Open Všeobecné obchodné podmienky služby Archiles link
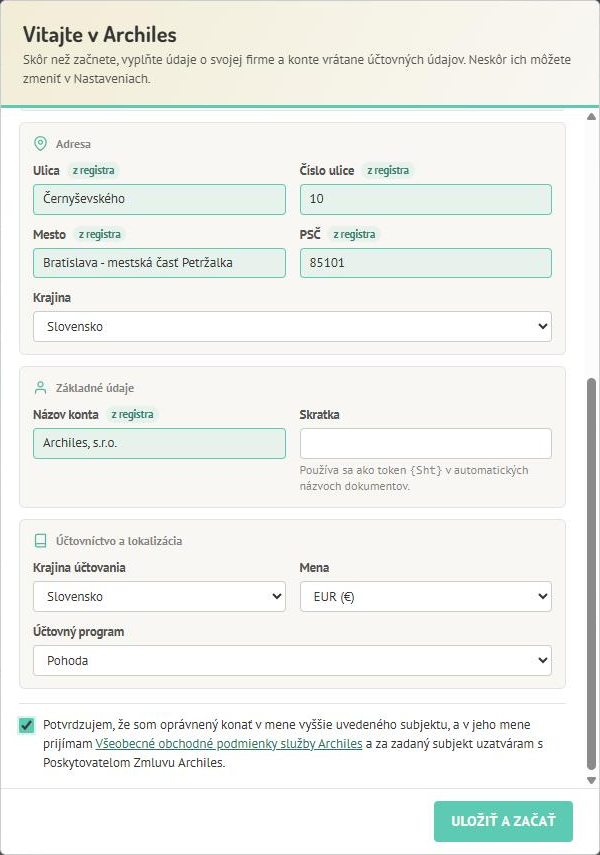This screenshot has width=600, height=855. tap(229, 744)
